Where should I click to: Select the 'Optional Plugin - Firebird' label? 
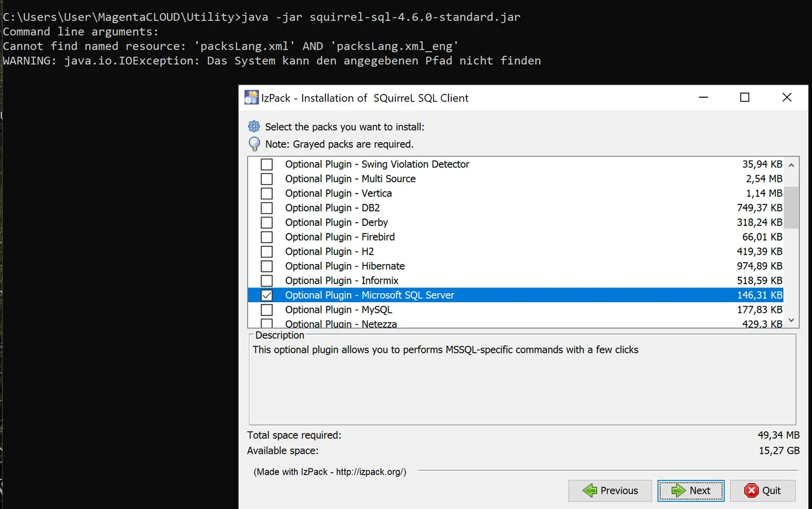click(340, 237)
